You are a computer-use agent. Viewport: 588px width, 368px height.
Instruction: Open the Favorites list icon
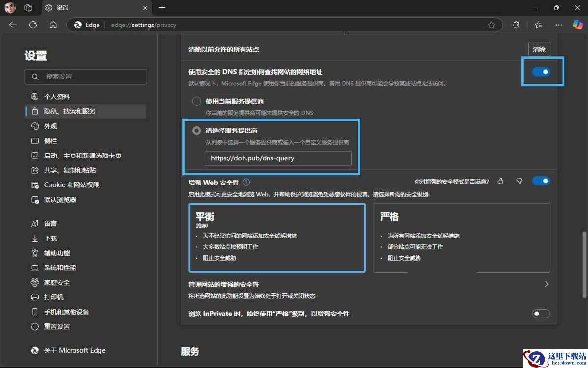[x=539, y=25]
